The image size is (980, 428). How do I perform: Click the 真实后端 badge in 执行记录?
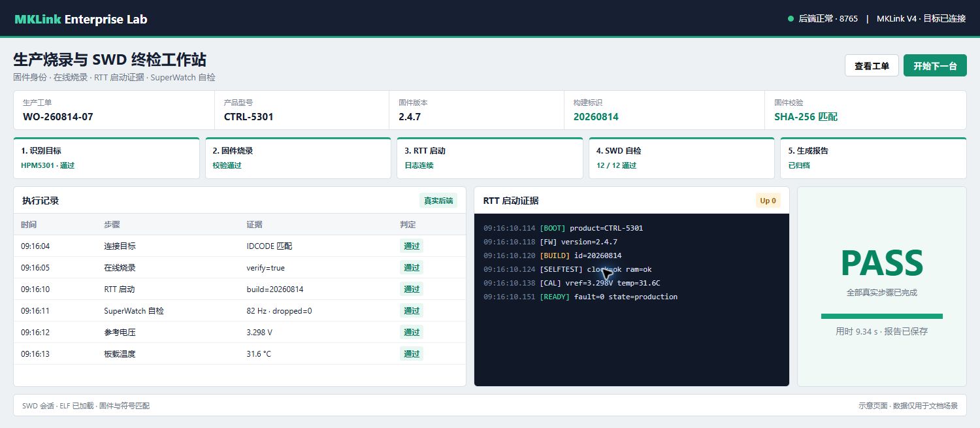(x=438, y=201)
